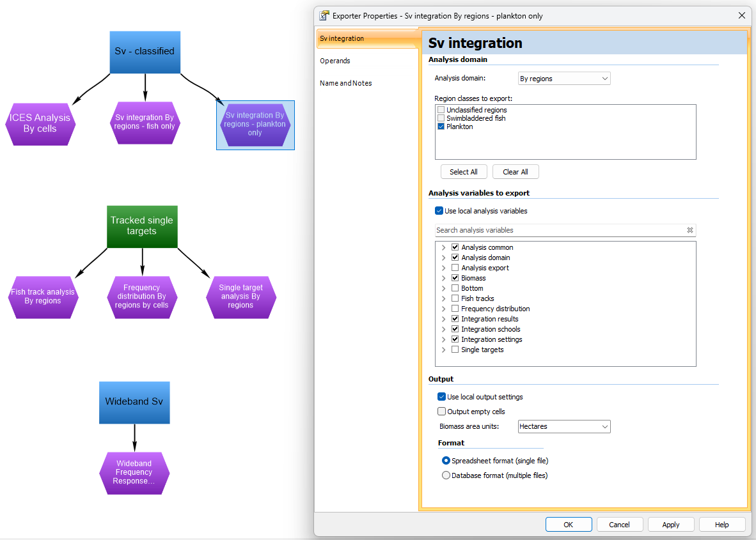Check the Swimbladdered fish class
Viewport: 756px width, 540px height.
441,118
